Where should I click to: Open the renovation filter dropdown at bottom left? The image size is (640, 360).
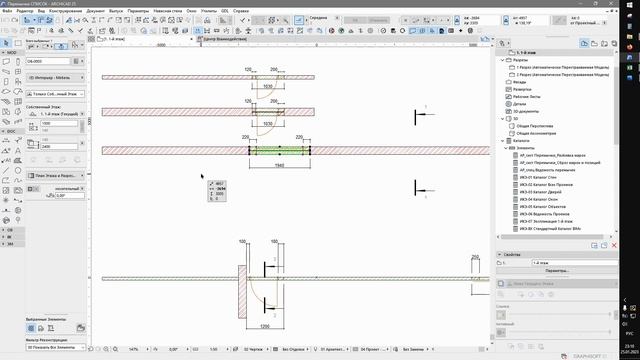pyautogui.click(x=56, y=347)
